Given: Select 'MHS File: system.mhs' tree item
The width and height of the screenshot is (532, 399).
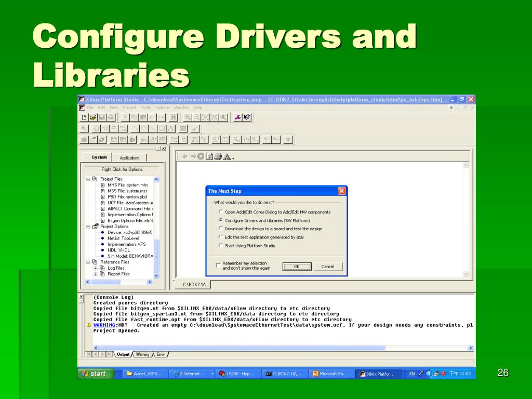Looking at the screenshot, I should pyautogui.click(x=128, y=185).
